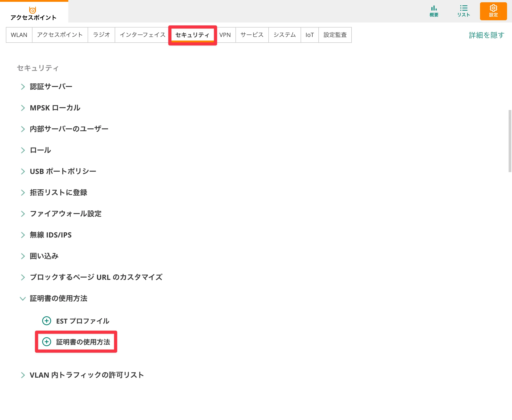Screen dimensions: 512x420
Task: Expand the MPSK ローカル section
Action: click(23, 108)
